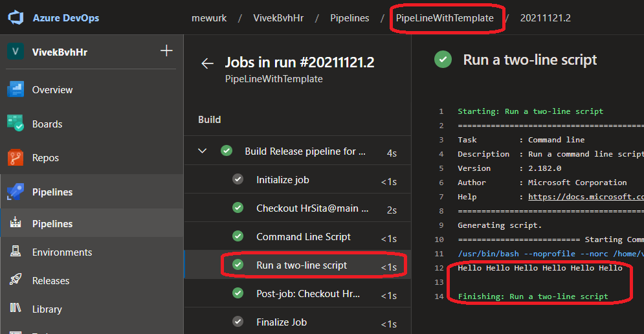Click the Releases rocket icon

click(x=16, y=280)
